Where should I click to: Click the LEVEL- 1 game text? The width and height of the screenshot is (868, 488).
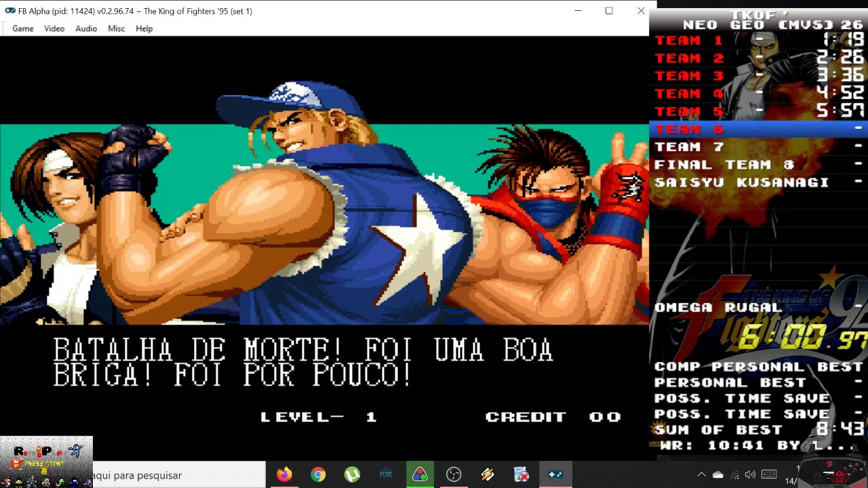(x=319, y=417)
